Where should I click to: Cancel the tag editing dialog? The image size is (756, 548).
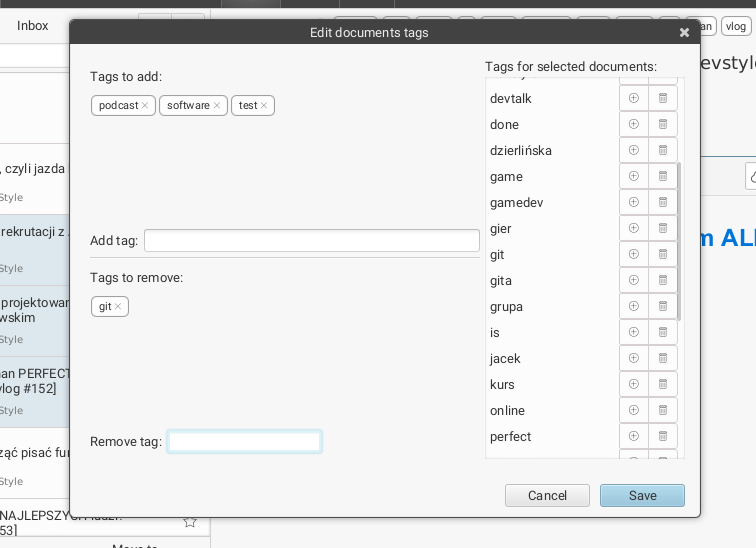pyautogui.click(x=547, y=495)
